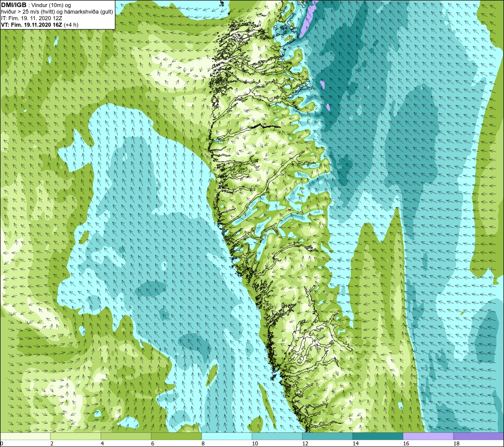The height and width of the screenshot is (447, 504).
Task: Click the 16-18 m/s light purple legend swatch
Action: click(428, 436)
